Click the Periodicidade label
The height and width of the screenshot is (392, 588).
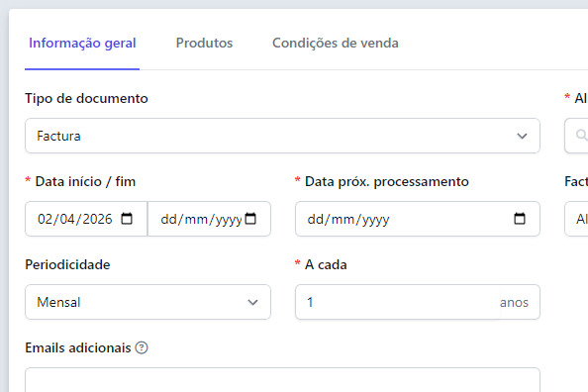click(x=67, y=265)
